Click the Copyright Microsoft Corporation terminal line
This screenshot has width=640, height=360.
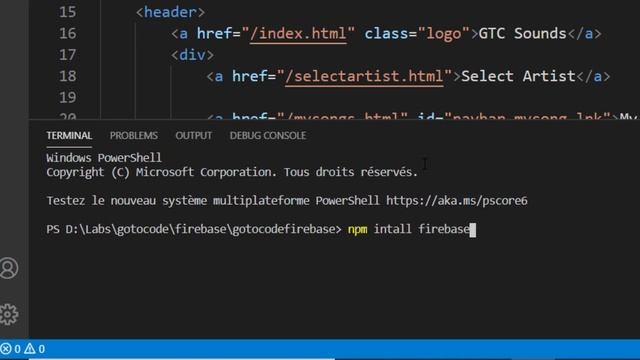(x=232, y=172)
